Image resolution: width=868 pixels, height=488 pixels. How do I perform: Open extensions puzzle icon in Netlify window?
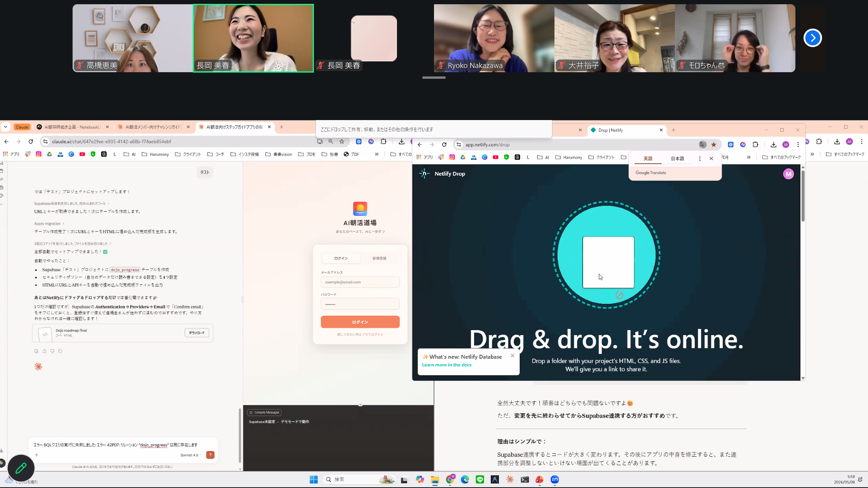(756, 144)
